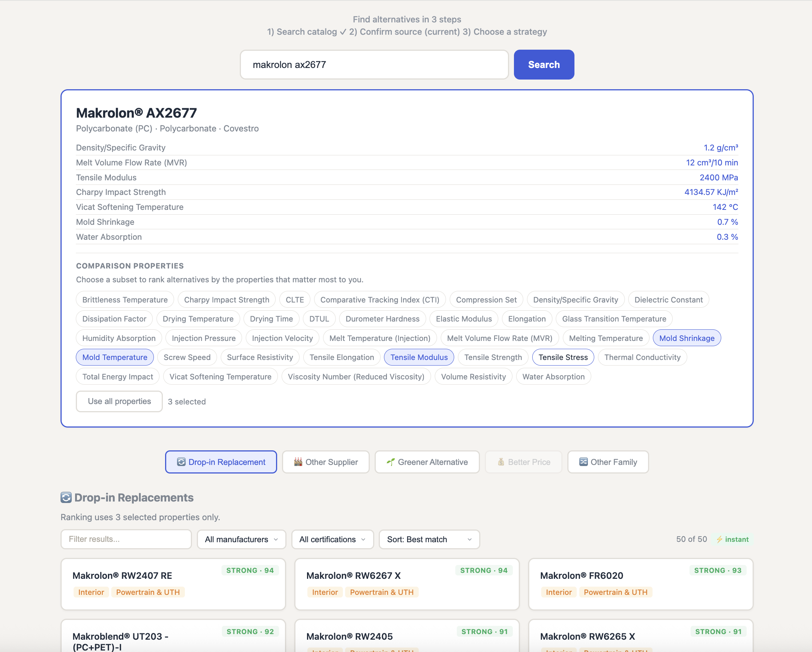
Task: Toggle the CLTE property chip
Action: (x=295, y=299)
